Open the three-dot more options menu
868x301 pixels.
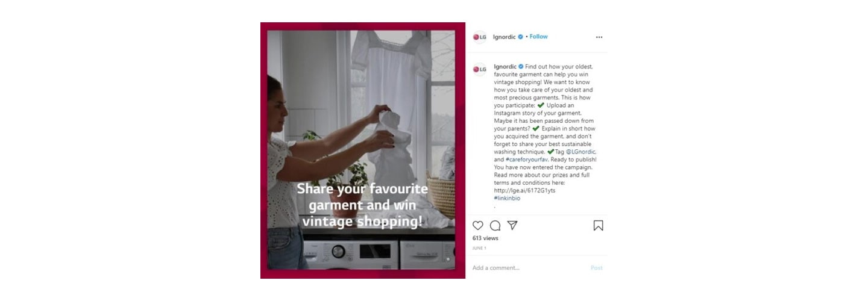pyautogui.click(x=599, y=37)
